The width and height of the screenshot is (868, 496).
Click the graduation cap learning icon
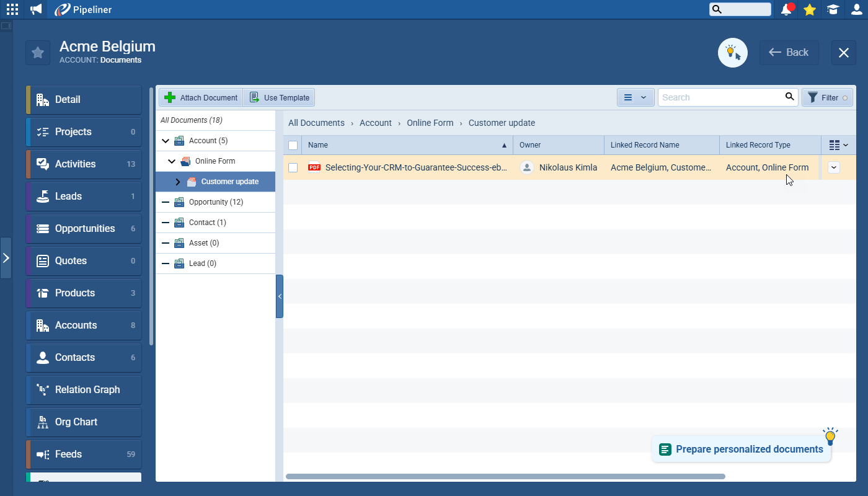[833, 9]
